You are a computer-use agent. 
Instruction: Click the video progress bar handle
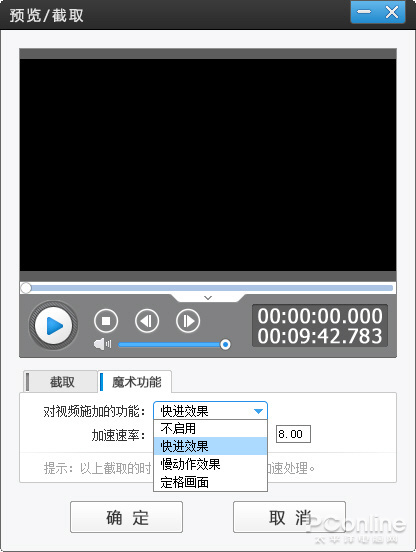[26, 288]
